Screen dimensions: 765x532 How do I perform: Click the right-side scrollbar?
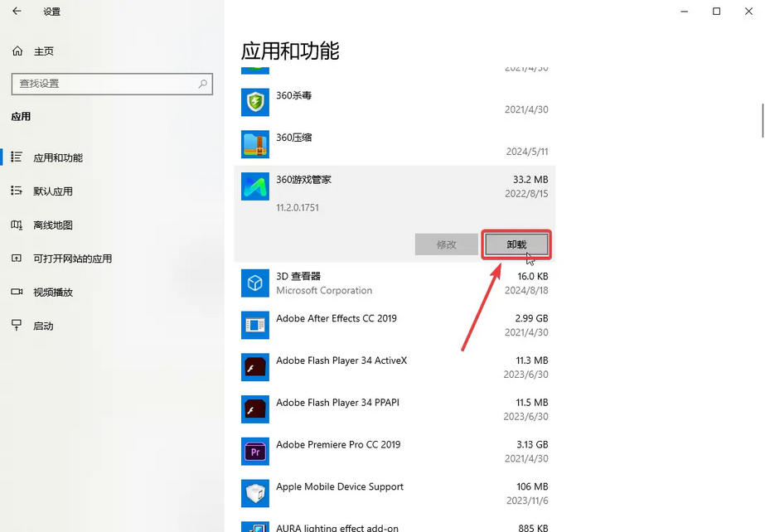tap(760, 133)
